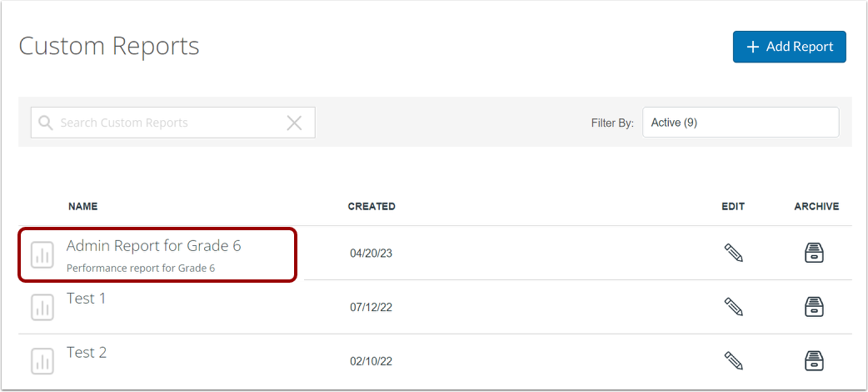Screen dimensions: 868x392
Task: Click the chart icon beside Admin Report
Action: [x=42, y=254]
